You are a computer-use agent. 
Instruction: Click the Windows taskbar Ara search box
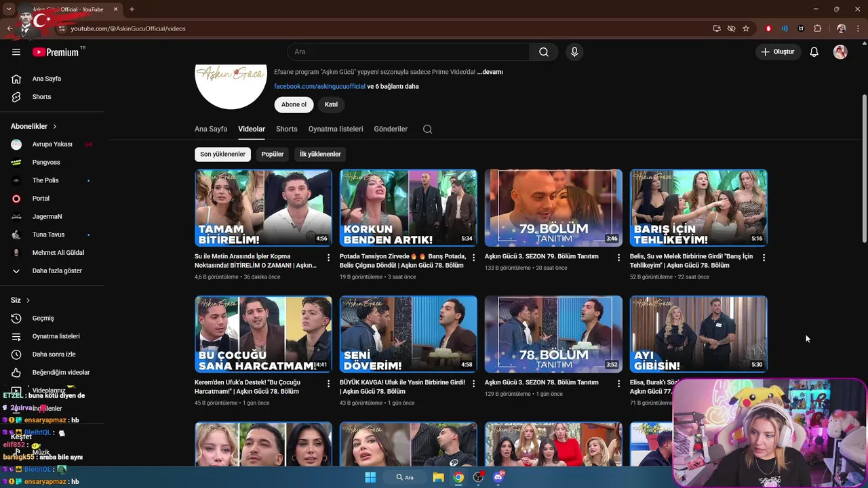click(406, 477)
